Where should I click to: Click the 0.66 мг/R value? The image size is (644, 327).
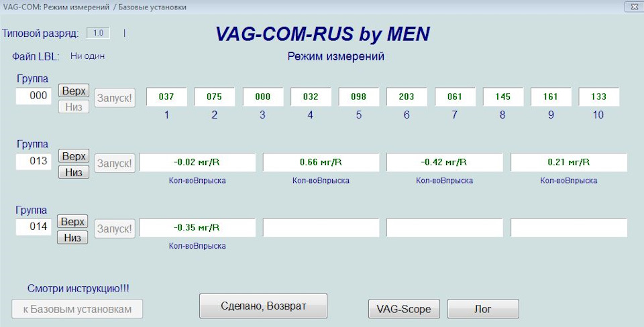pyautogui.click(x=321, y=162)
